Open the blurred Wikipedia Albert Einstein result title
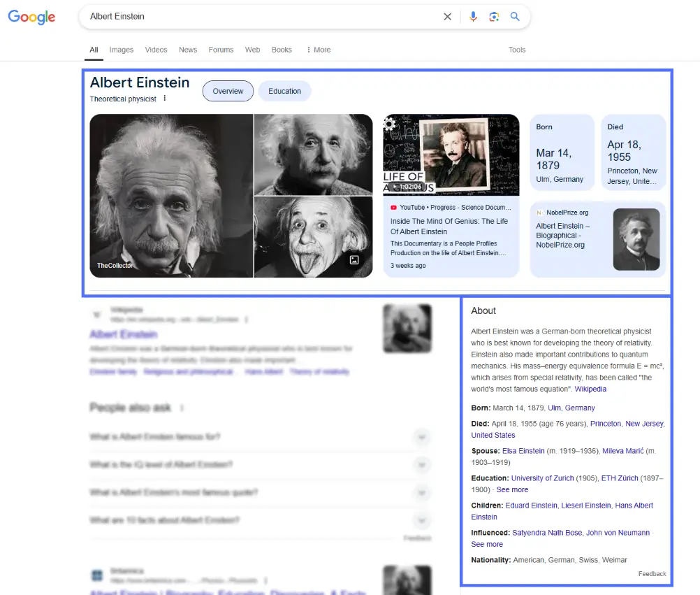The width and height of the screenshot is (700, 595). 124,334
